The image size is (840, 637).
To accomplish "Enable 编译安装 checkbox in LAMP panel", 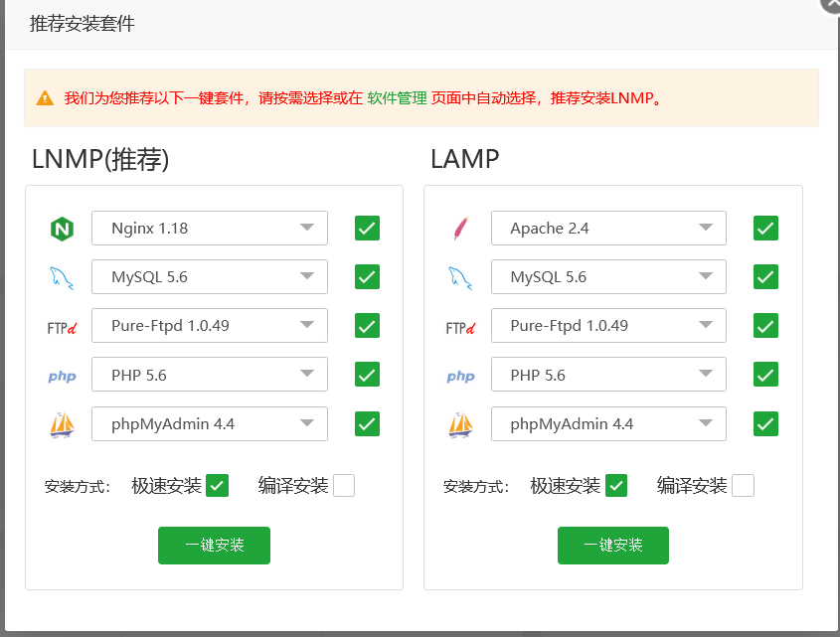I will [x=743, y=485].
